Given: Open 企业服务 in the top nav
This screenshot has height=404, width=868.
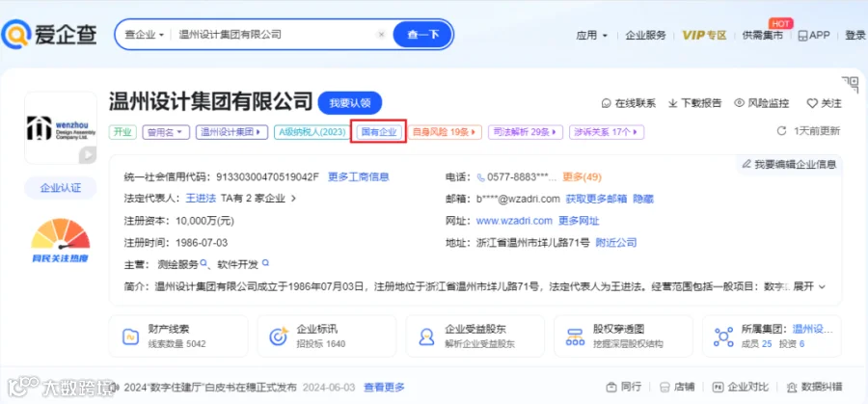Looking at the screenshot, I should pos(645,35).
